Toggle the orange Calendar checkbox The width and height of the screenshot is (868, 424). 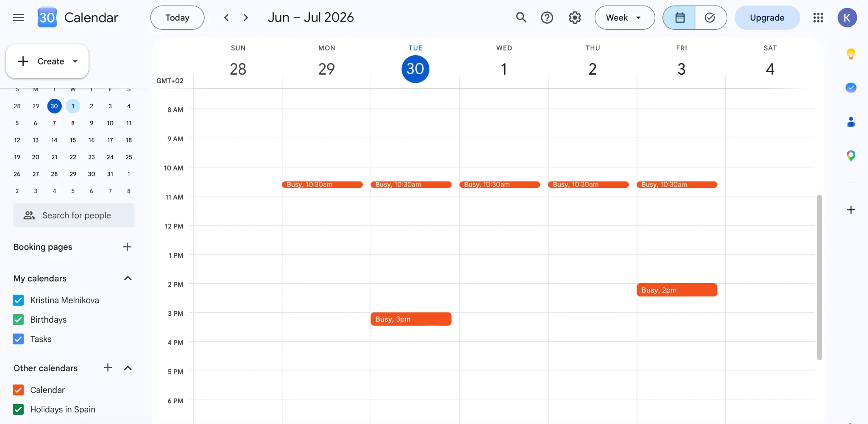18,390
